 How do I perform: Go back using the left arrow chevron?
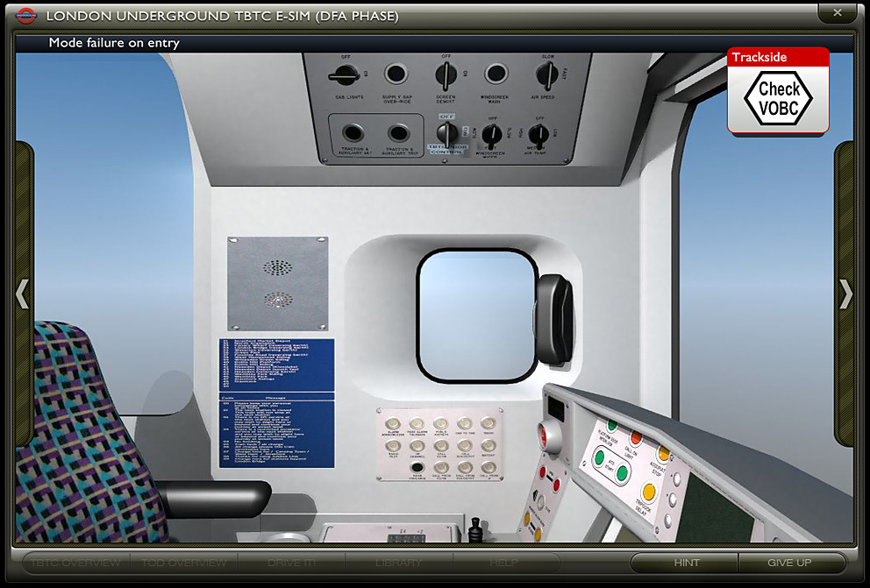tap(24, 294)
